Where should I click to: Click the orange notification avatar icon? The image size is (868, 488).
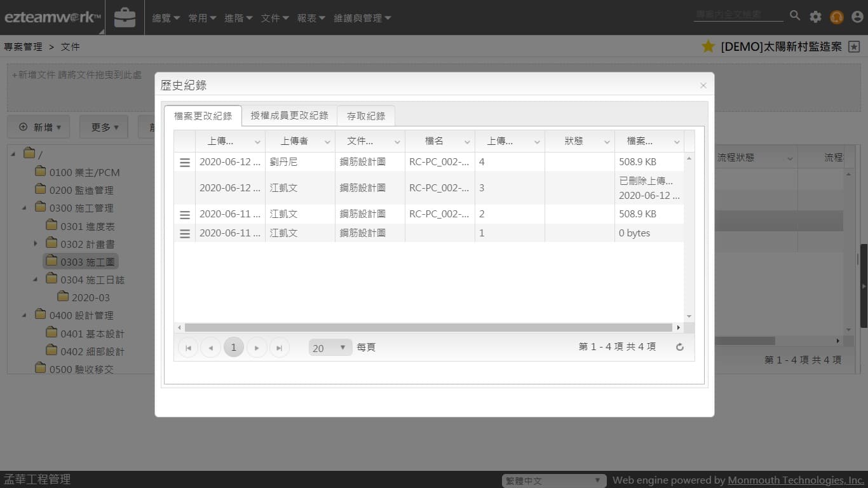pos(836,17)
